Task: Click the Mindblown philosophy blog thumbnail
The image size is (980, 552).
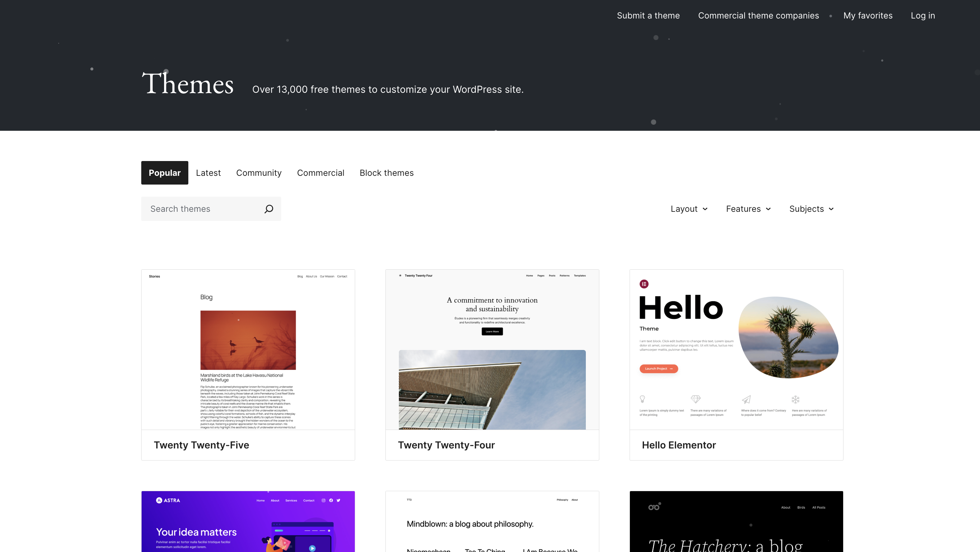Action: [492, 522]
